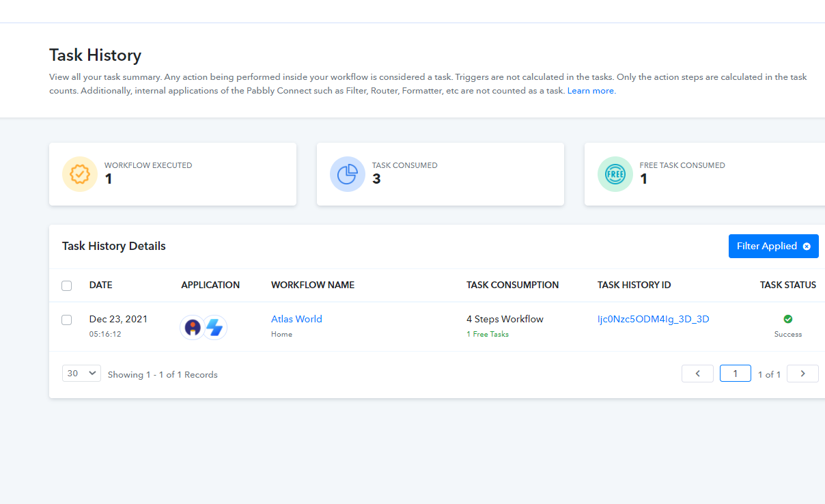Image resolution: width=825 pixels, height=504 pixels.
Task: Click the 1 Free Tasks green label
Action: [x=488, y=335]
